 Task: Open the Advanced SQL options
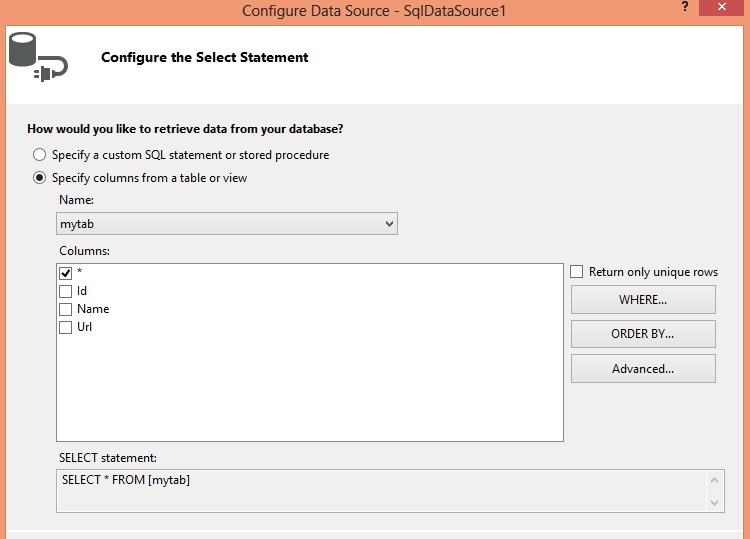(643, 369)
